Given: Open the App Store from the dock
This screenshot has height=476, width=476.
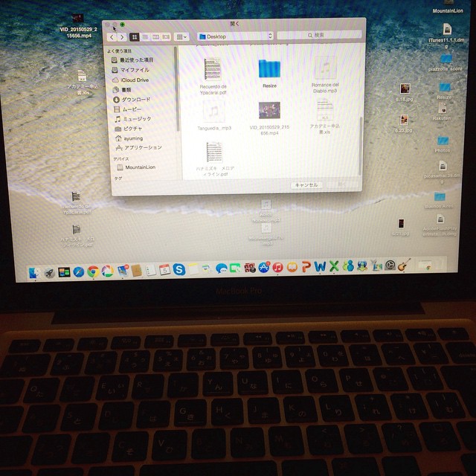Looking at the screenshot, I should coord(264,268).
